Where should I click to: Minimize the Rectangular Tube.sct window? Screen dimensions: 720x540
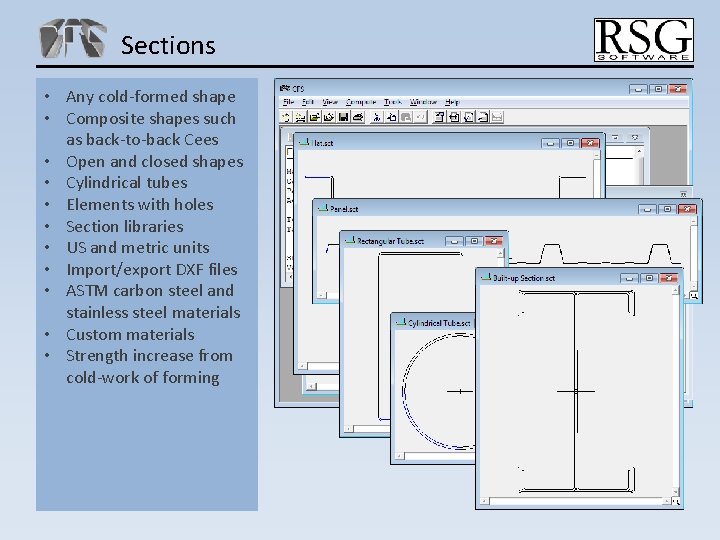coord(454,241)
